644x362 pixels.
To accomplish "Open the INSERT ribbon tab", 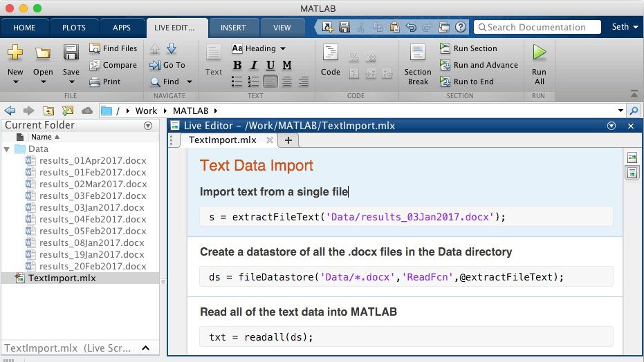I will (233, 28).
